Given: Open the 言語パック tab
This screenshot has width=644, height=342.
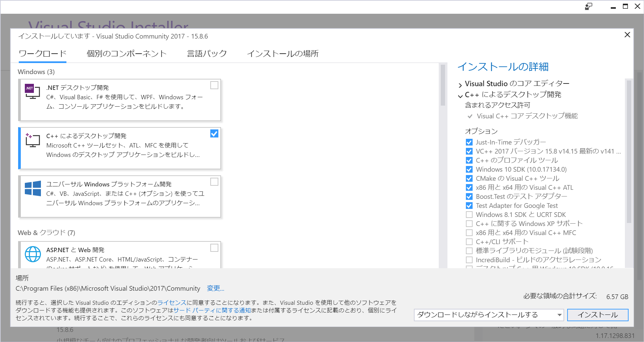Looking at the screenshot, I should (x=207, y=54).
